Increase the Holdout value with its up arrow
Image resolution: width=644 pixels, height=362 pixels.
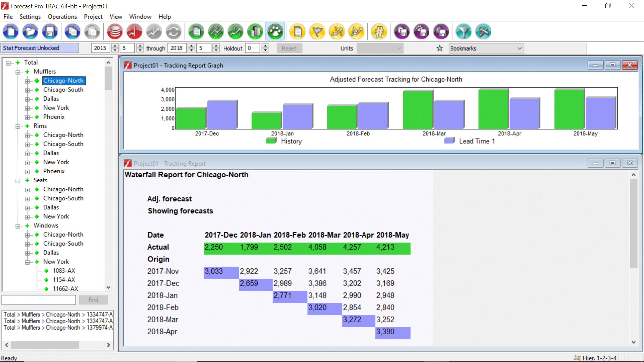coord(265,46)
